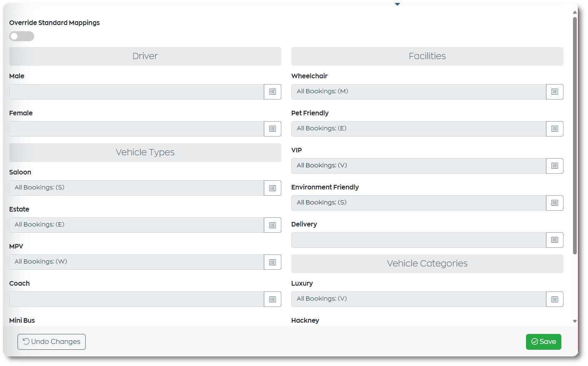Image resolution: width=588 pixels, height=366 pixels.
Task: Click the Save button
Action: [543, 342]
